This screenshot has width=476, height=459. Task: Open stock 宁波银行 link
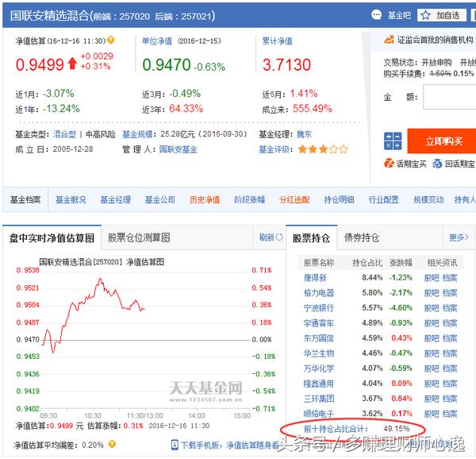(319, 308)
